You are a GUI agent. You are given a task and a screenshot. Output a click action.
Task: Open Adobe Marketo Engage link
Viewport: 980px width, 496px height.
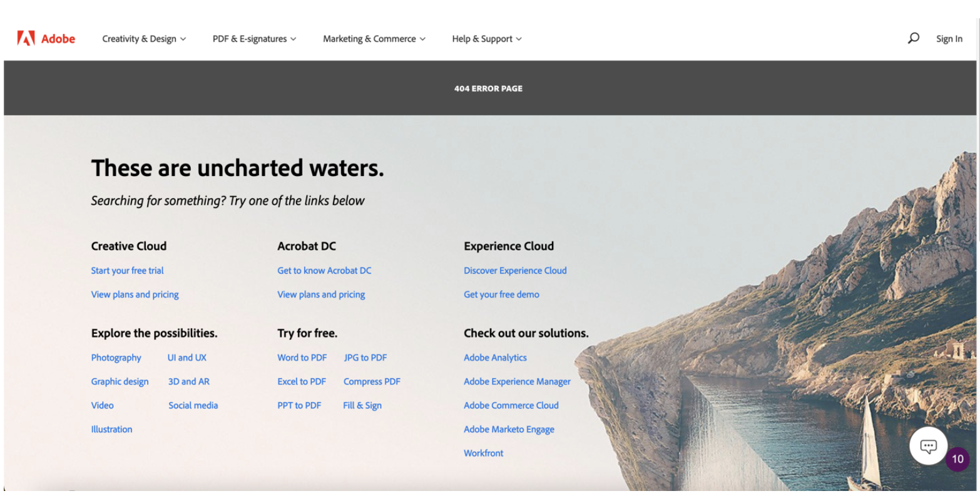(x=509, y=429)
